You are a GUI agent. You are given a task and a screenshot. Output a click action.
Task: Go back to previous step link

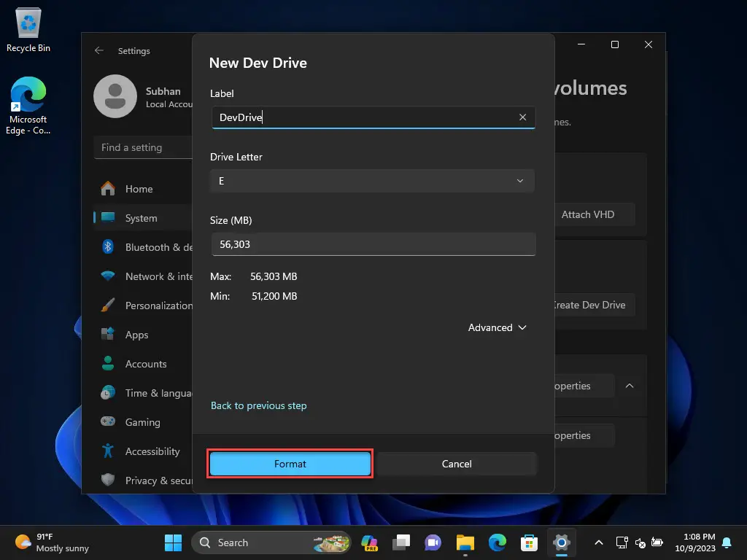(259, 405)
